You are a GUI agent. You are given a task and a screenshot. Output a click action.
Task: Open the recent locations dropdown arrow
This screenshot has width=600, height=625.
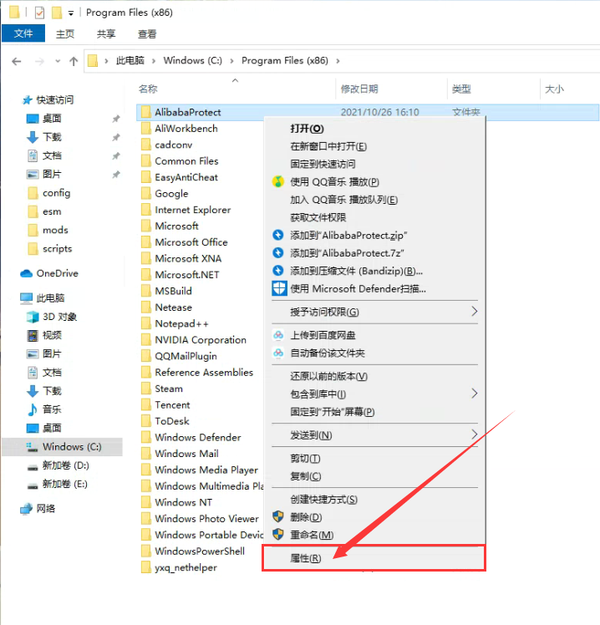(x=57, y=61)
